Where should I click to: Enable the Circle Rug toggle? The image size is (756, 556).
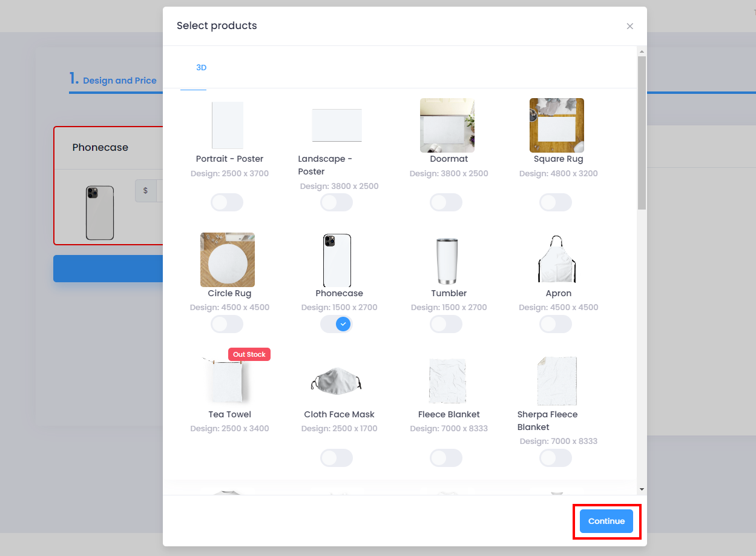[227, 324]
